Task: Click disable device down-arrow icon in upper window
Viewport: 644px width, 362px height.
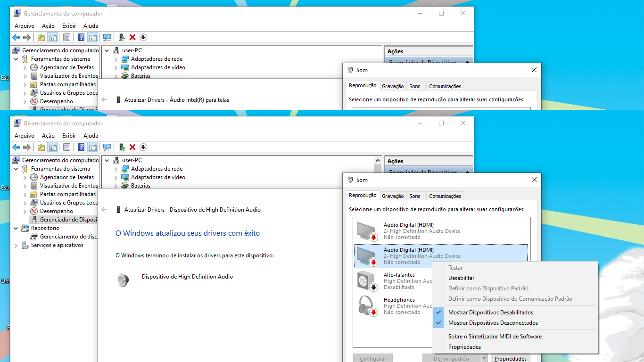Action: tap(143, 37)
